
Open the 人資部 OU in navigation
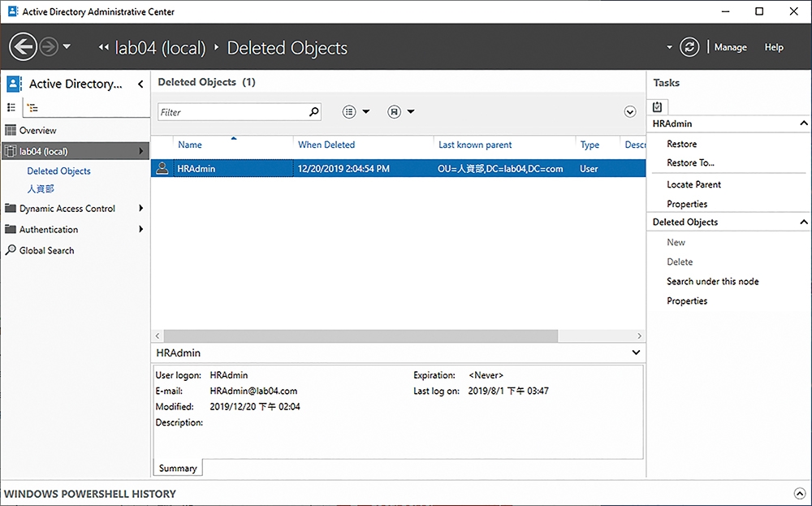pyautogui.click(x=41, y=188)
